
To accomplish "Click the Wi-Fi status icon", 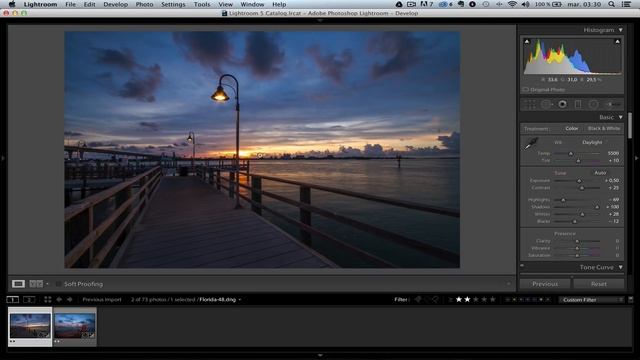I will pos(512,4).
